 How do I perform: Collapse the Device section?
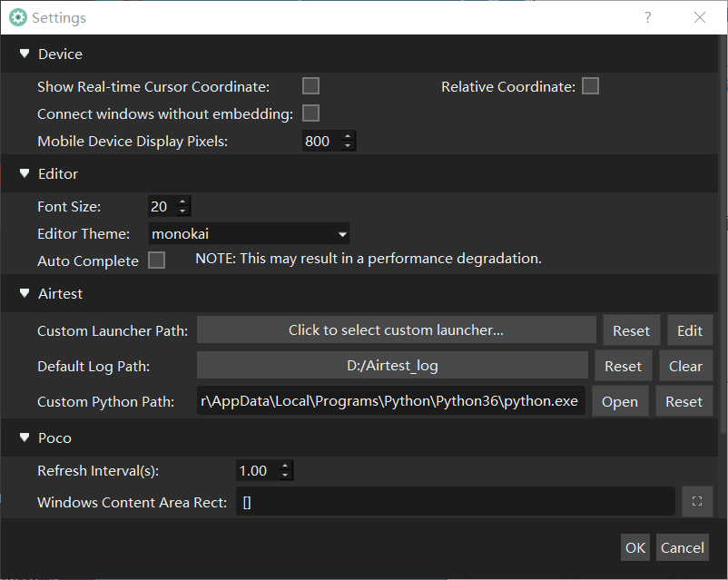coord(25,54)
